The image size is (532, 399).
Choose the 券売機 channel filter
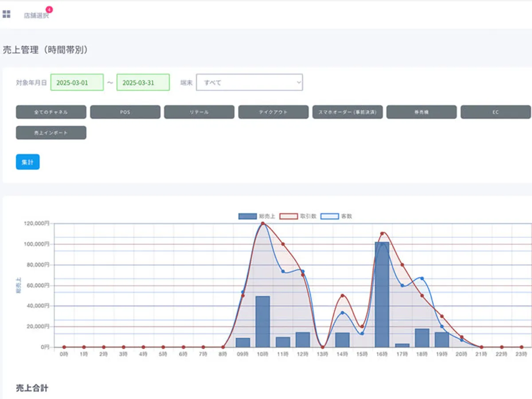421,112
